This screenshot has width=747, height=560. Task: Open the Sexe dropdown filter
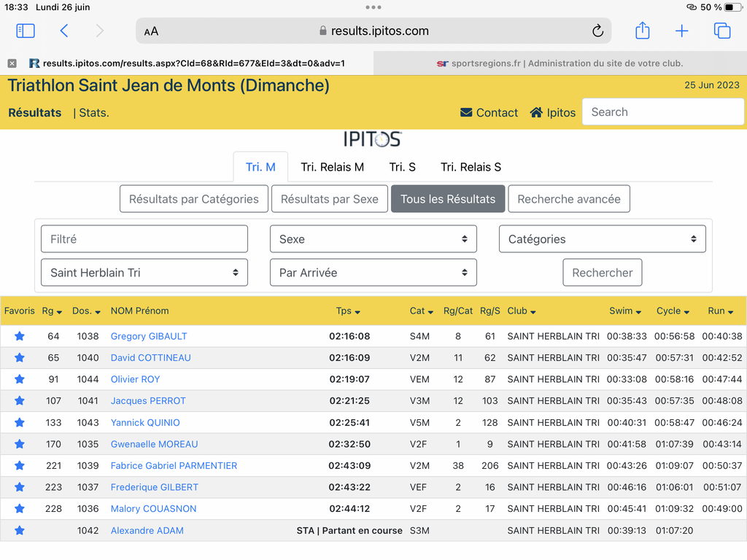pos(373,239)
